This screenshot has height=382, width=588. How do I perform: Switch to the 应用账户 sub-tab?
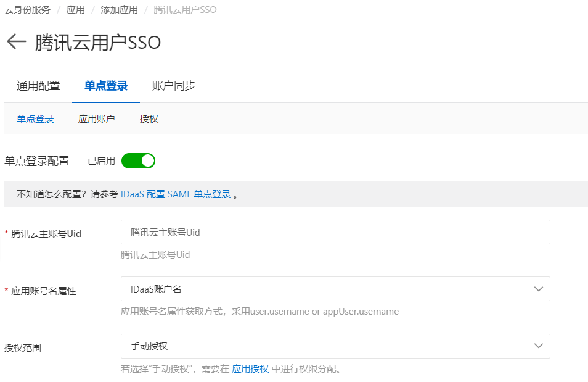tap(96, 119)
